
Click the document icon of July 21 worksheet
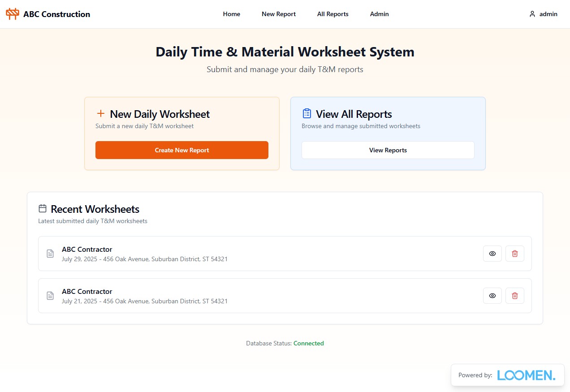50,296
